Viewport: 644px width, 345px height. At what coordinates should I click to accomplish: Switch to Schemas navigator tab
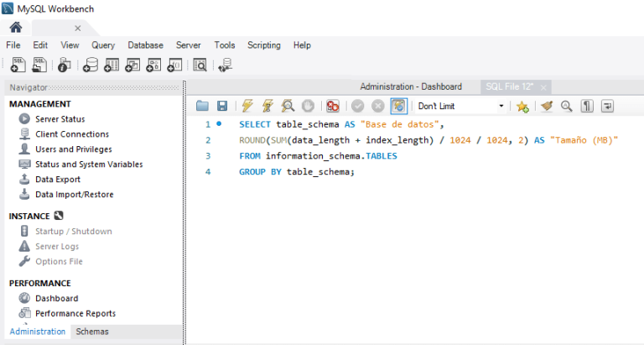[92, 332]
